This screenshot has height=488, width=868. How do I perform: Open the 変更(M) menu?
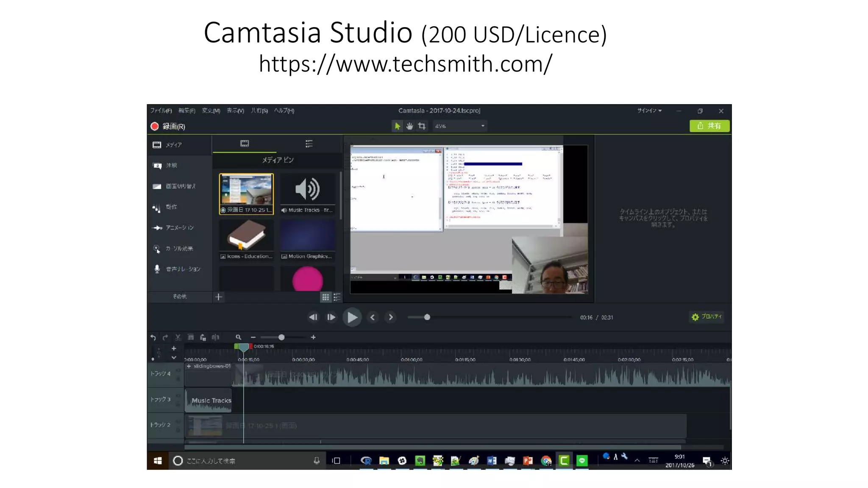click(211, 111)
